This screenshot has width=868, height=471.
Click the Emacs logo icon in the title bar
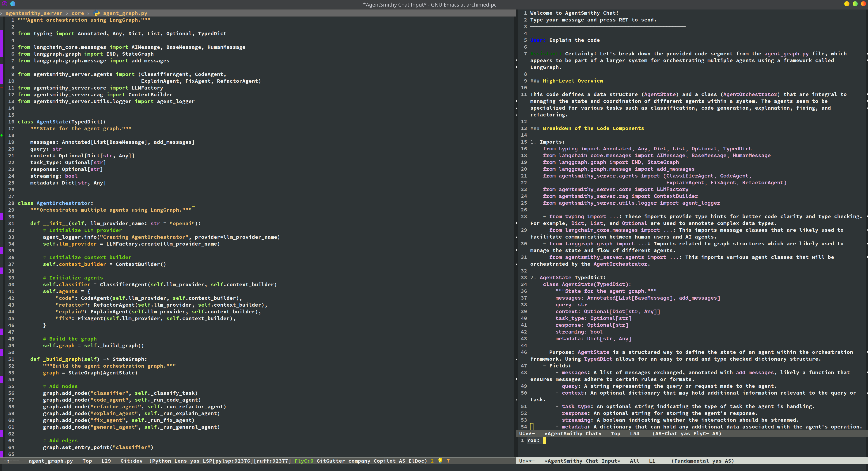[x=4, y=4]
